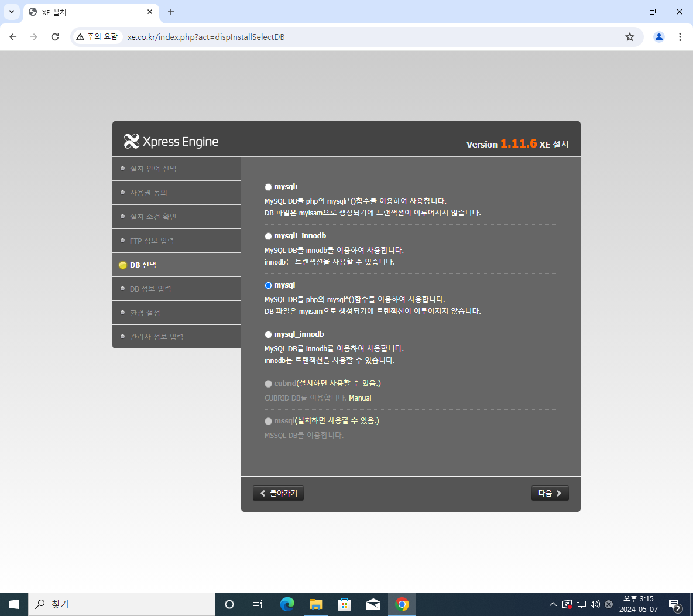This screenshot has width=693, height=616.
Task: Select the mysqli_innodb radio option
Action: [268, 236]
